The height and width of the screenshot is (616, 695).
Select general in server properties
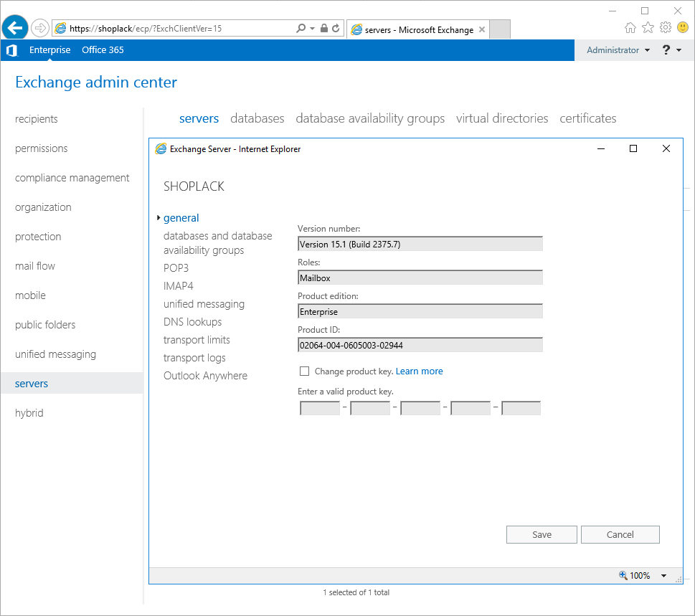point(181,218)
